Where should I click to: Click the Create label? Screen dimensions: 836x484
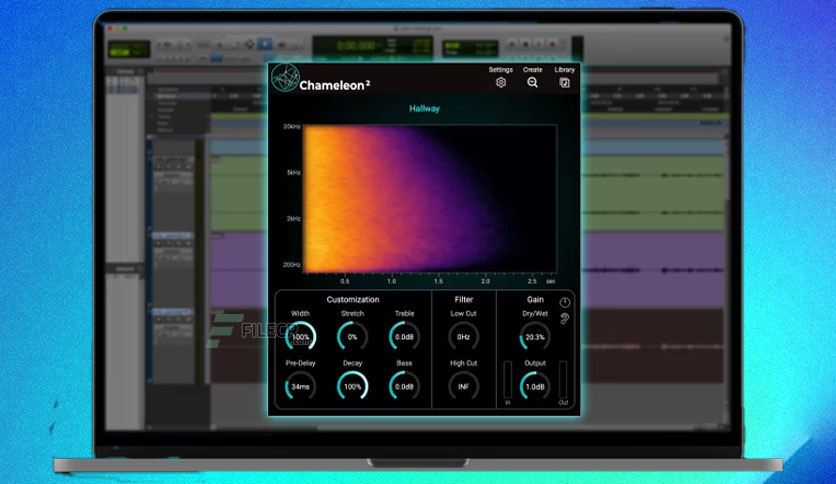(x=533, y=70)
